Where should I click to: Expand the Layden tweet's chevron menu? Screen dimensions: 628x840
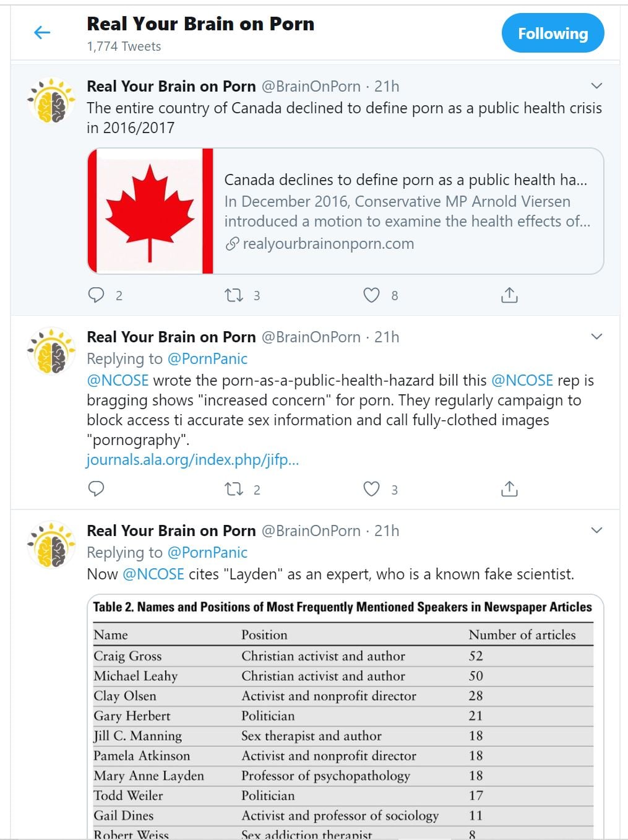pos(596,530)
